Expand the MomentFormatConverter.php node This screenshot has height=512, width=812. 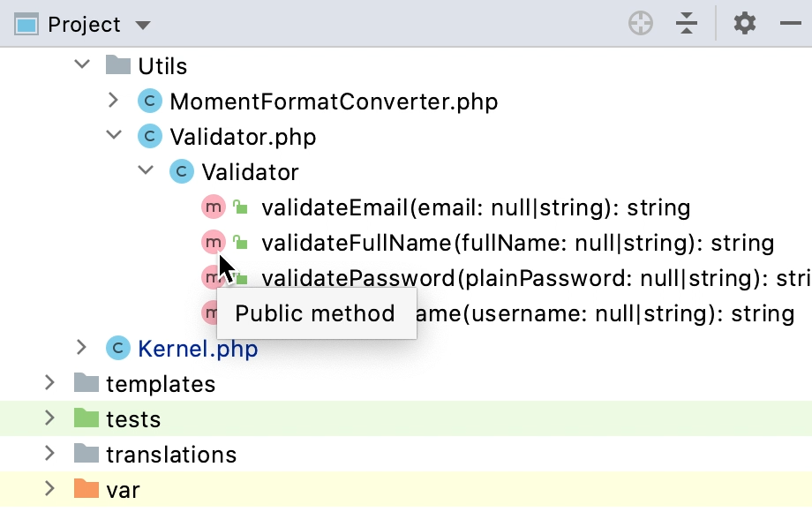pyautogui.click(x=113, y=101)
